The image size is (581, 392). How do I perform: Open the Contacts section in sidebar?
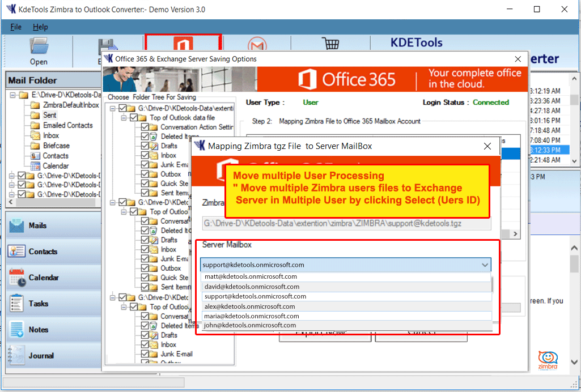coord(43,252)
